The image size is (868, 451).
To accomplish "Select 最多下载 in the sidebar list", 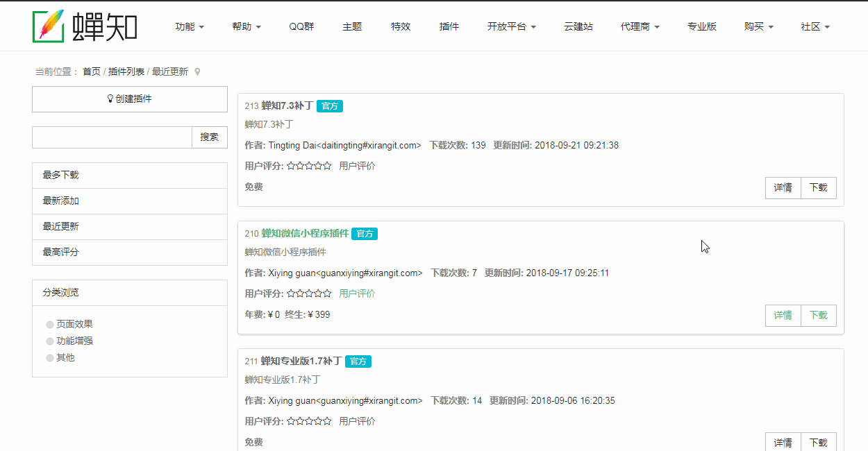I will click(x=130, y=176).
